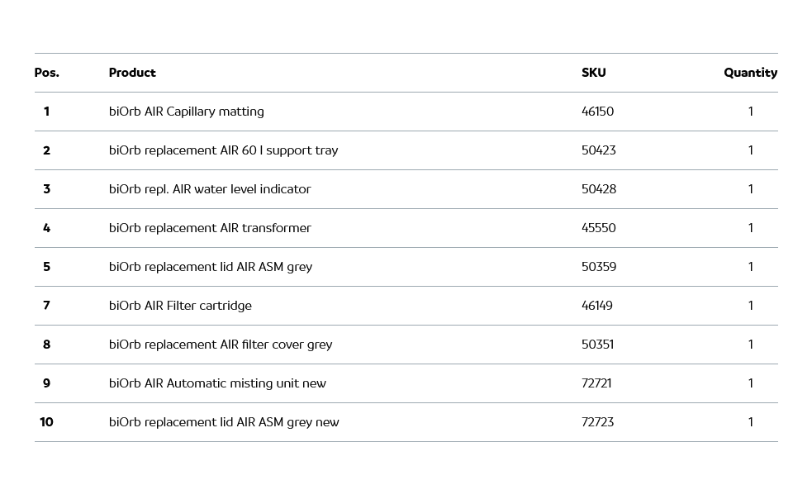The image size is (812, 504).
Task: Open biOrb replacement AIR 60 l support tray
Action: 223,150
